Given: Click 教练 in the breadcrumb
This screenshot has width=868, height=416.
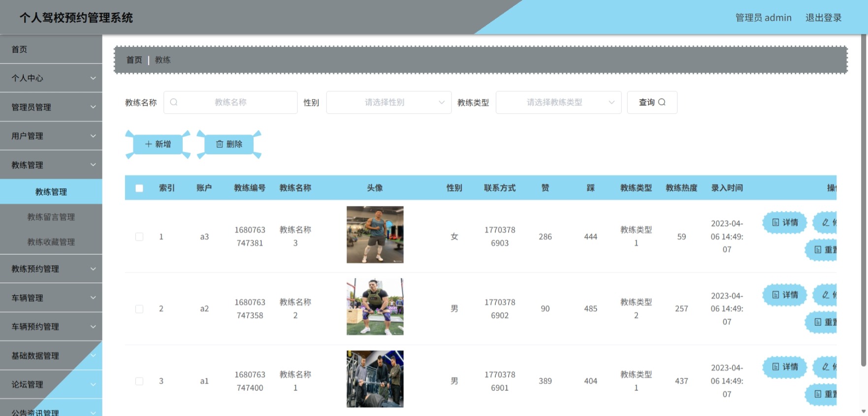Looking at the screenshot, I should (x=162, y=60).
